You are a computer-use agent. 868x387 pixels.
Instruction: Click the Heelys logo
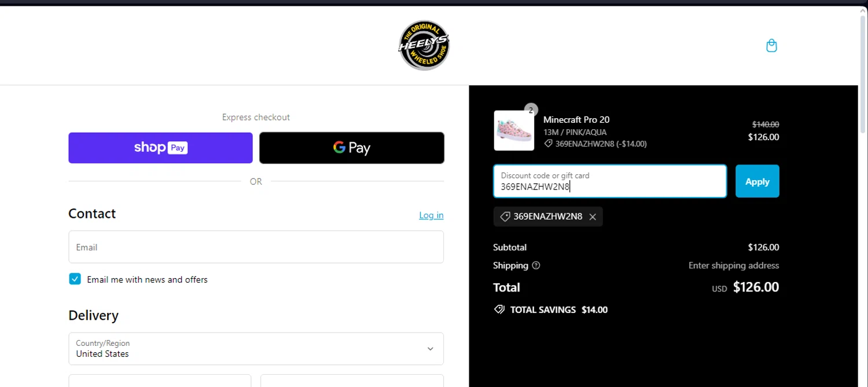click(x=424, y=45)
